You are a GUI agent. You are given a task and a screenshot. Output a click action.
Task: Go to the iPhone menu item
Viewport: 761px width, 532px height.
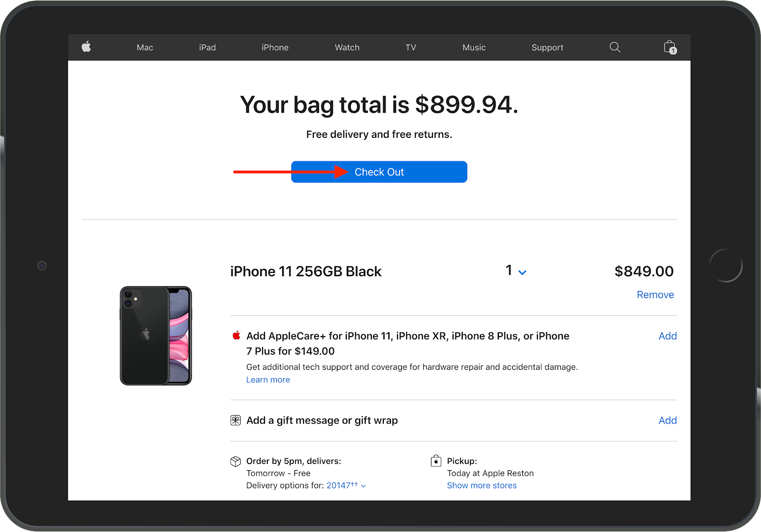coord(275,48)
